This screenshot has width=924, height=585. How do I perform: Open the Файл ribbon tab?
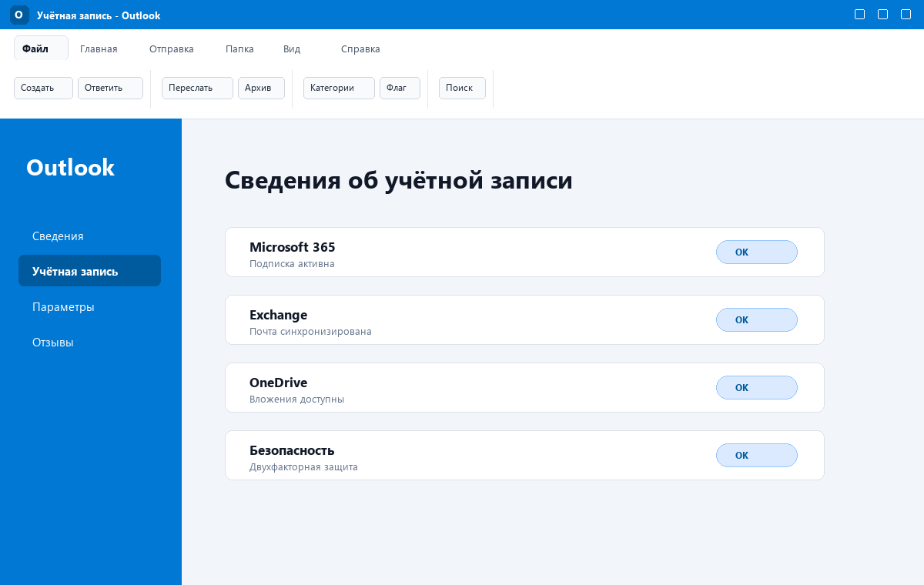pyautogui.click(x=41, y=48)
